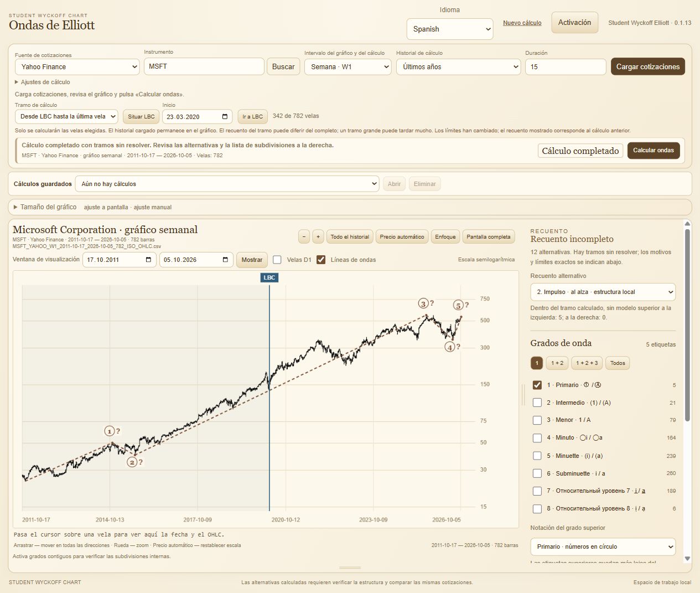Click the Buscar button
The image size is (700, 593).
click(x=283, y=66)
